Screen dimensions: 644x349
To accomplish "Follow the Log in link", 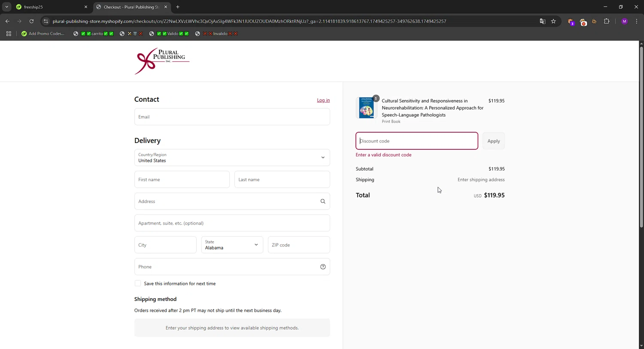I will [323, 100].
